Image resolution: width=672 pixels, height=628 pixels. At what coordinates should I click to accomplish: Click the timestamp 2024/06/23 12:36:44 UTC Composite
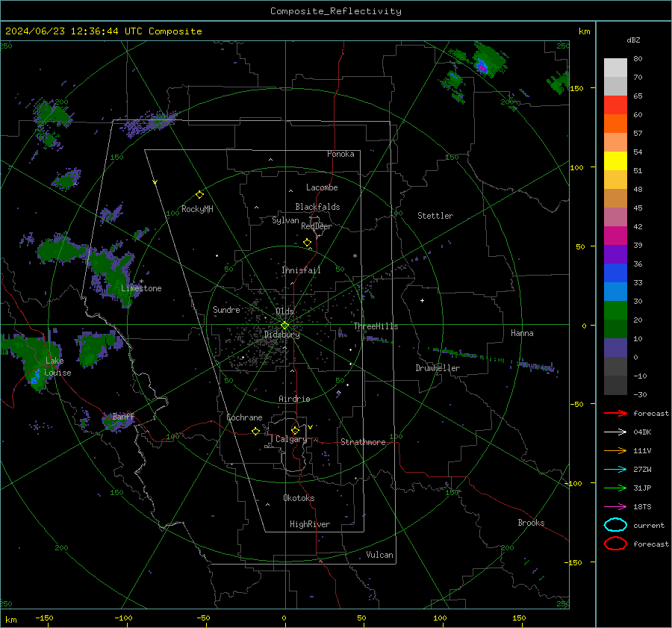(103, 31)
